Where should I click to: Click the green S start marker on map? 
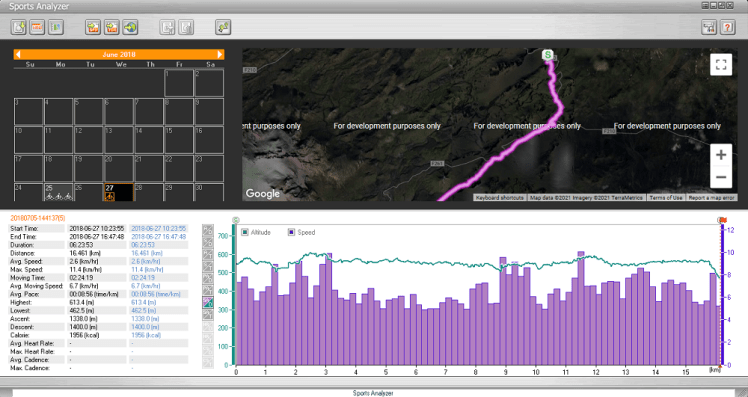click(548, 54)
